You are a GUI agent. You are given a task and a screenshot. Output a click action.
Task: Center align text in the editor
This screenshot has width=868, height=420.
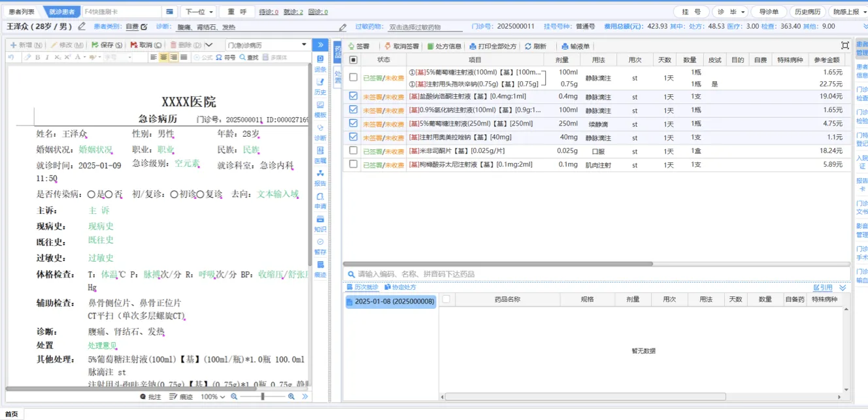pyautogui.click(x=163, y=57)
